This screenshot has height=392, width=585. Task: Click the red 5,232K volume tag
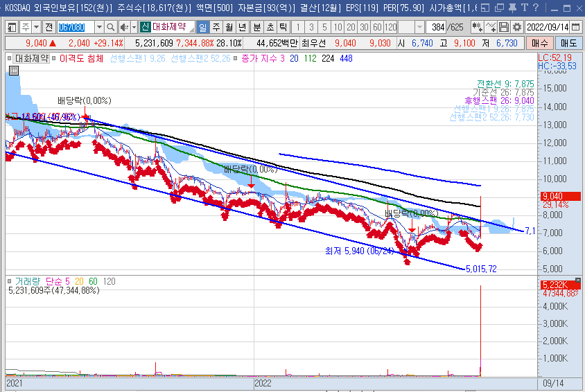click(x=560, y=285)
